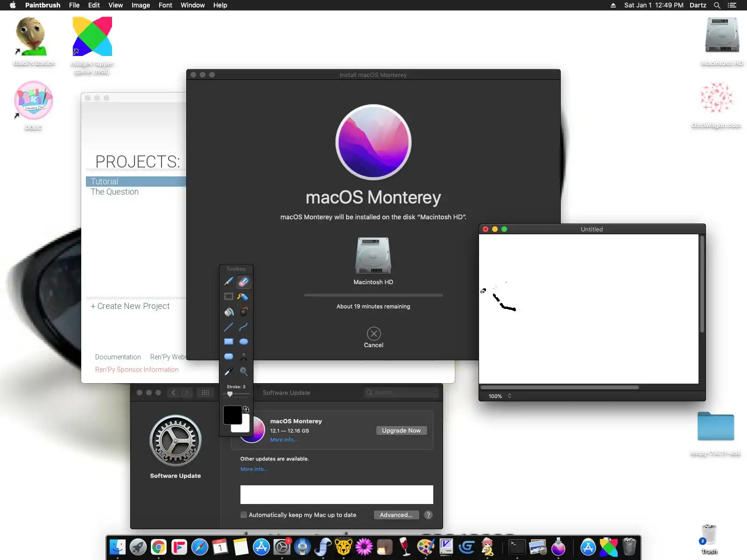The width and height of the screenshot is (747, 560).
Task: Click the Upgrade Now button
Action: coord(402,430)
